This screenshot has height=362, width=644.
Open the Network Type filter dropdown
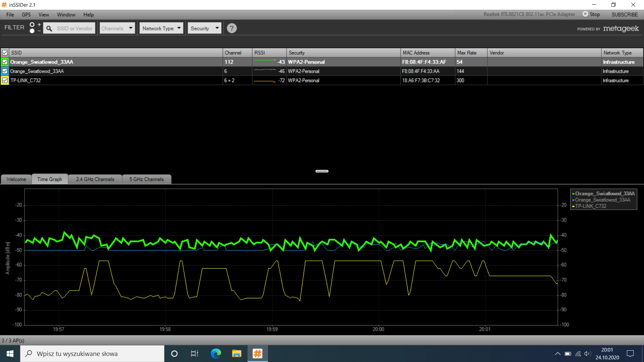[x=161, y=28]
